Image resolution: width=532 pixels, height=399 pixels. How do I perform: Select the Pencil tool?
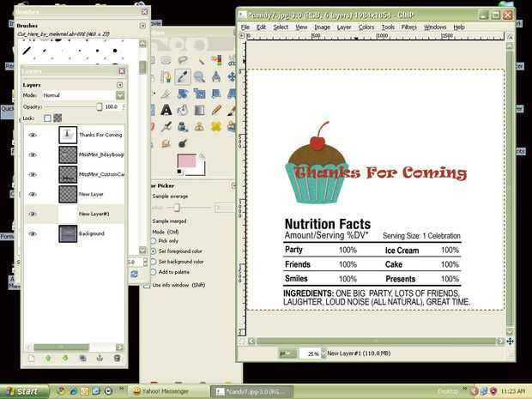(x=215, y=110)
